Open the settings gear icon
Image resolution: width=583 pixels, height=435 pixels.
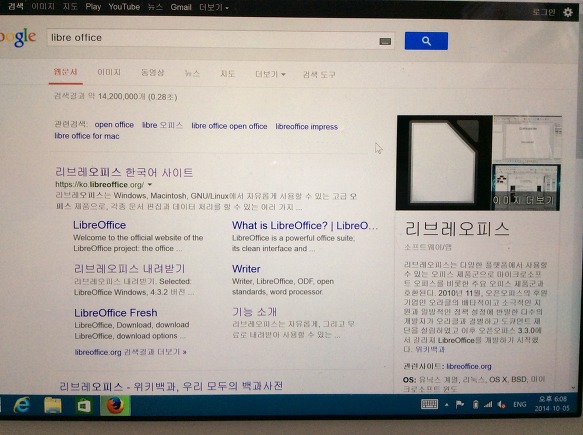pos(568,12)
